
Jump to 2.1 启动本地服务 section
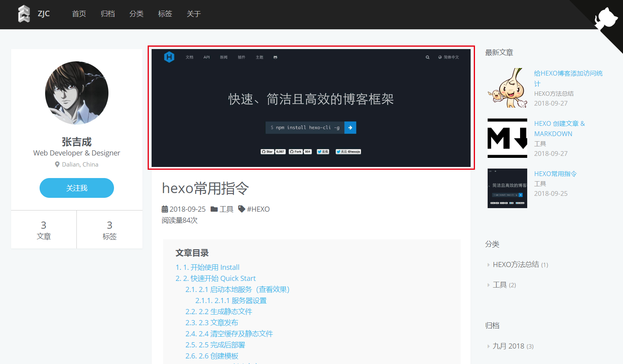click(237, 289)
